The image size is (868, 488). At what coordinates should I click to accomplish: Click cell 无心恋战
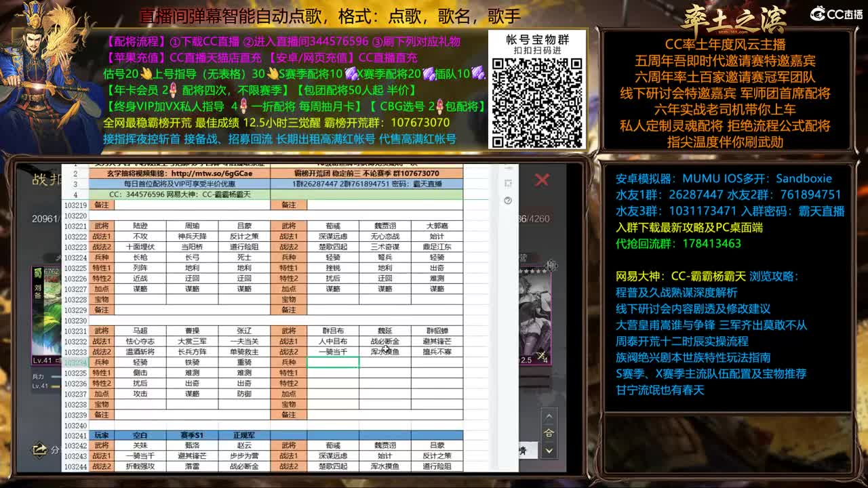tap(385, 237)
